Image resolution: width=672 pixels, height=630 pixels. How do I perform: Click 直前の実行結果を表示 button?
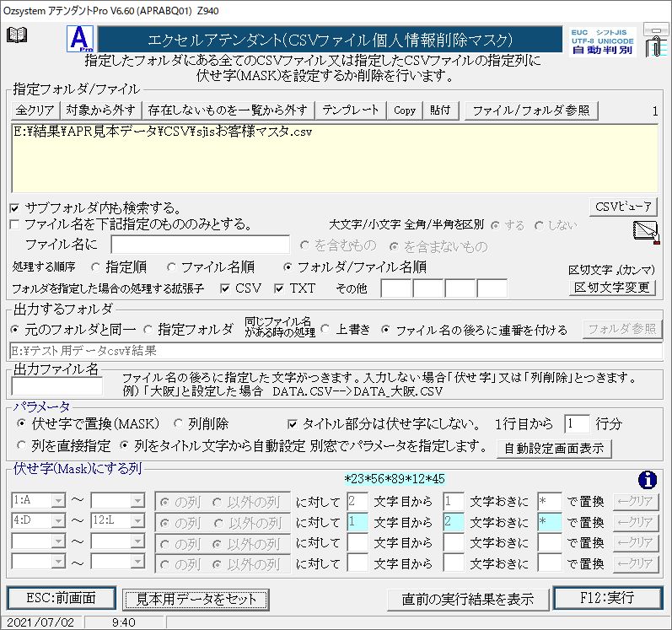point(468,599)
